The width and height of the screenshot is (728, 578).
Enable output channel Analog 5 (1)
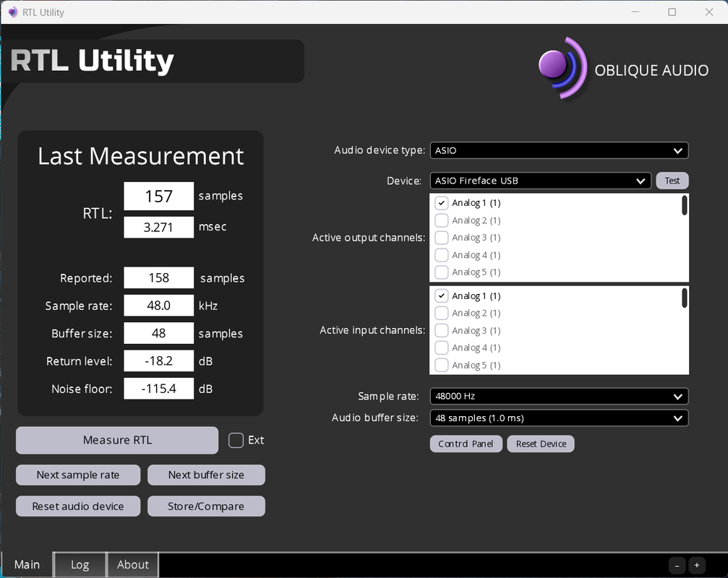click(441, 272)
